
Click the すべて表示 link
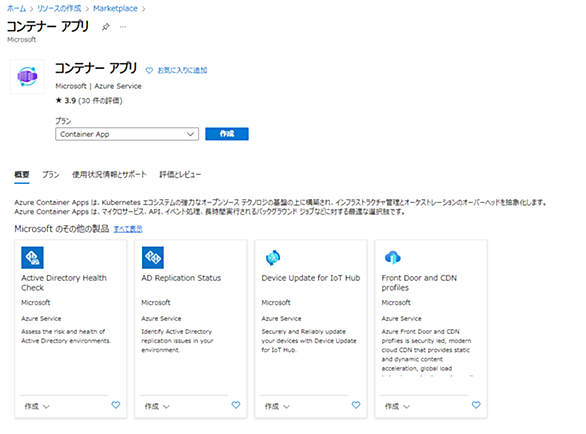coord(128,229)
